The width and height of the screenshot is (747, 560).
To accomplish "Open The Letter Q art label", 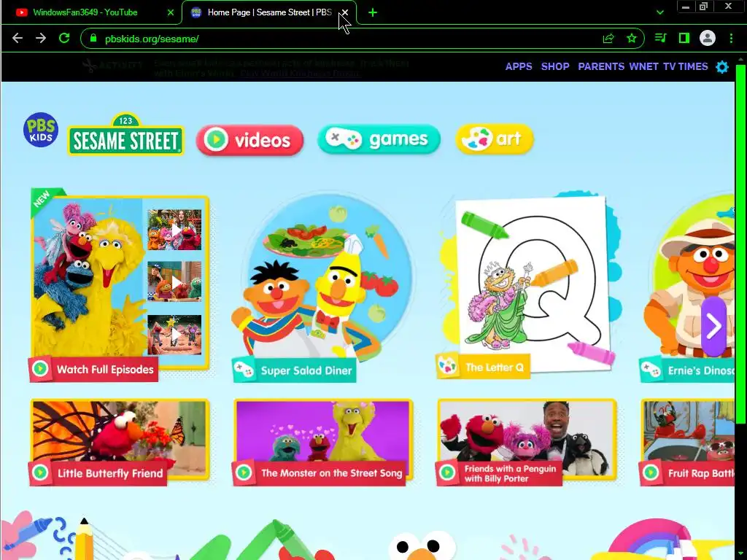I will coord(483,367).
